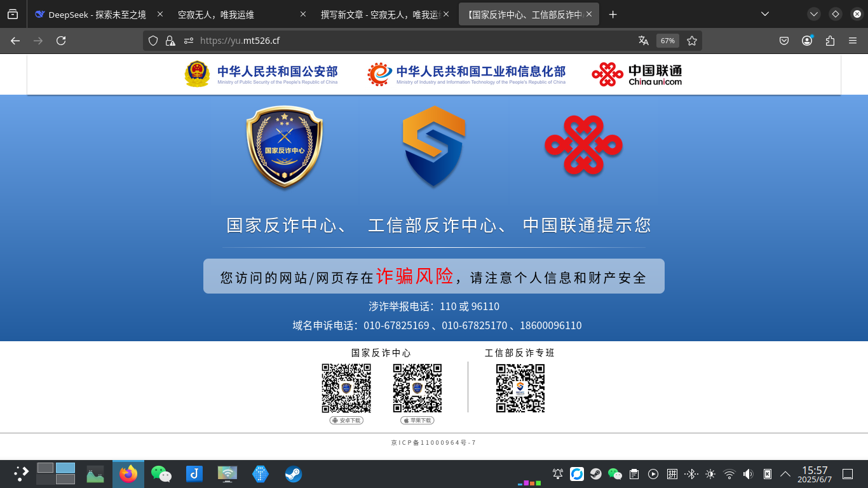The image size is (868, 488).
Task: Click the Apple download QR code
Action: 417,388
